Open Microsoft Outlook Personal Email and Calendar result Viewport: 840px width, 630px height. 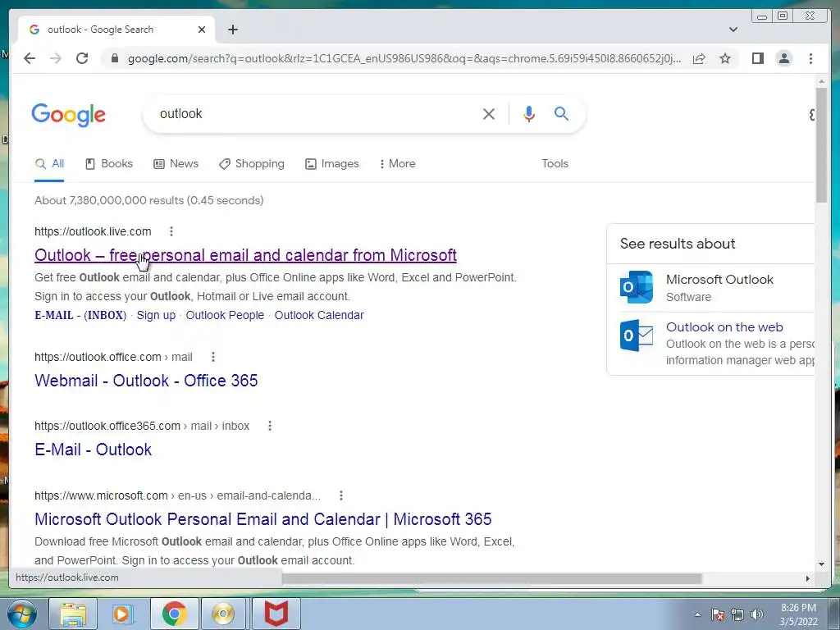tap(263, 519)
